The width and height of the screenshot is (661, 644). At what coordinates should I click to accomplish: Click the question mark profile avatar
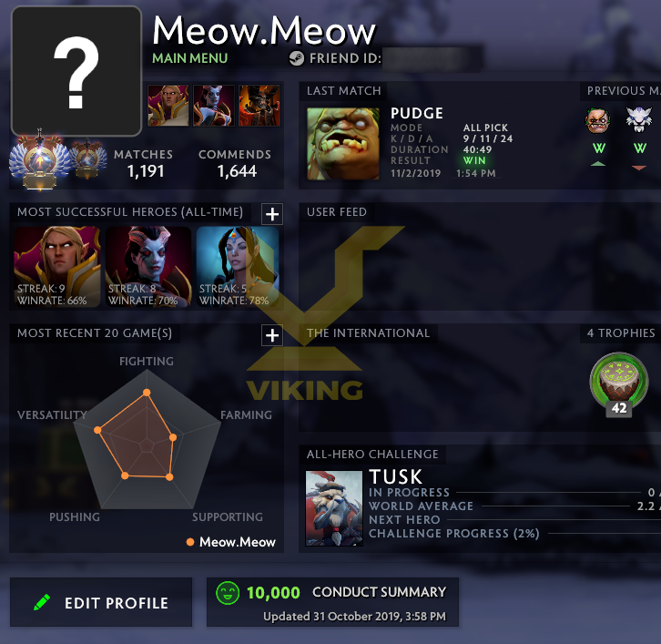click(x=76, y=71)
